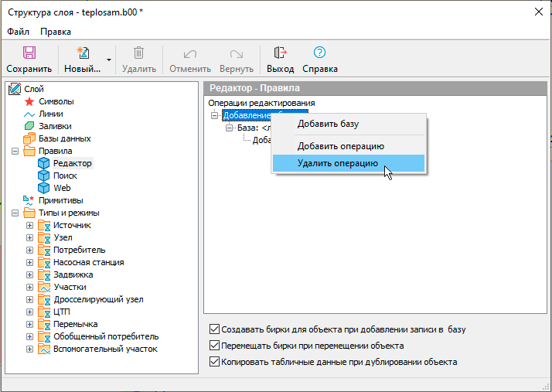Click the Сохранить save icon

click(x=29, y=53)
